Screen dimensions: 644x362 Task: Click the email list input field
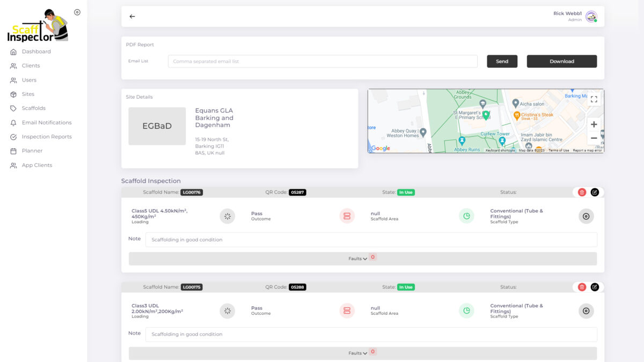click(x=323, y=61)
